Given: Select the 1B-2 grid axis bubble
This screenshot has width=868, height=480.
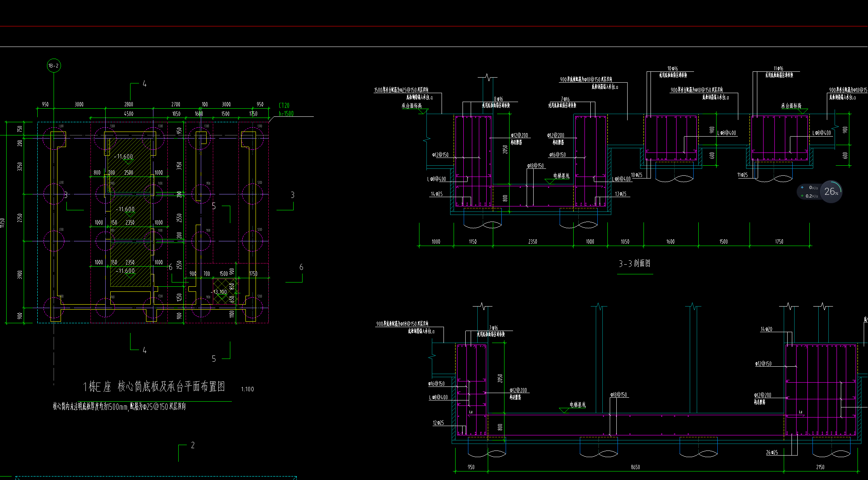Looking at the screenshot, I should point(54,66).
